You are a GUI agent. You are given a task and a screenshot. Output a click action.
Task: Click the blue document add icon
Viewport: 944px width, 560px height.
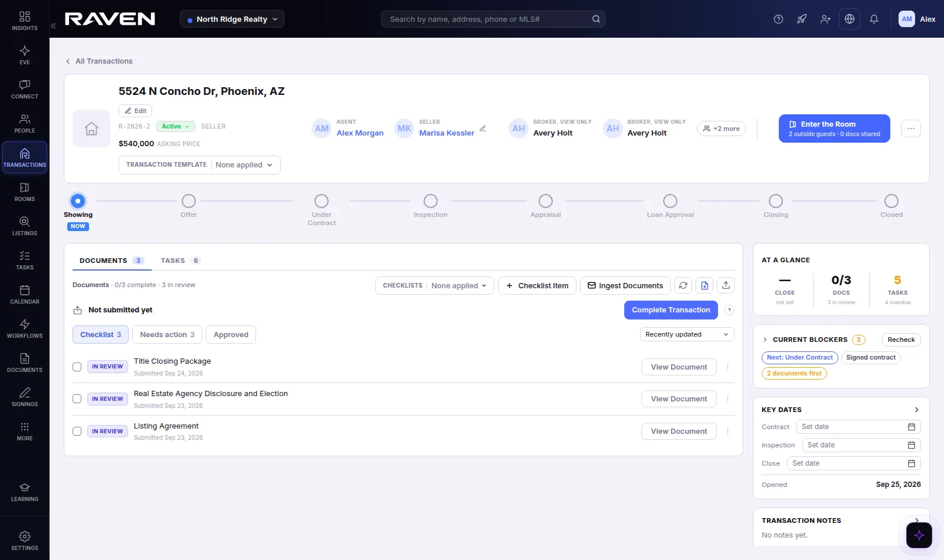704,285
